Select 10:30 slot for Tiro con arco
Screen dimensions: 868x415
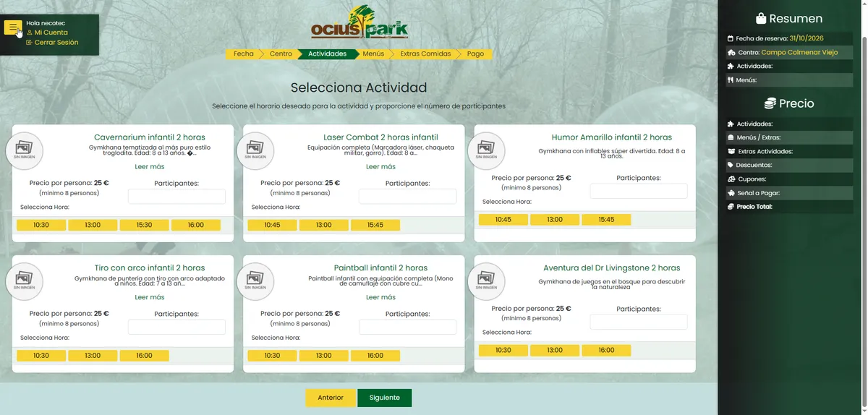tap(41, 356)
